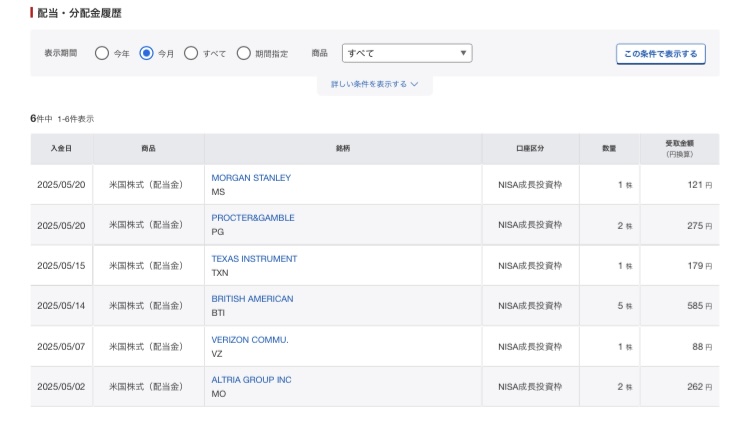The width and height of the screenshot is (750, 424).
Task: Click the 数量 column header
Action: [x=609, y=148]
